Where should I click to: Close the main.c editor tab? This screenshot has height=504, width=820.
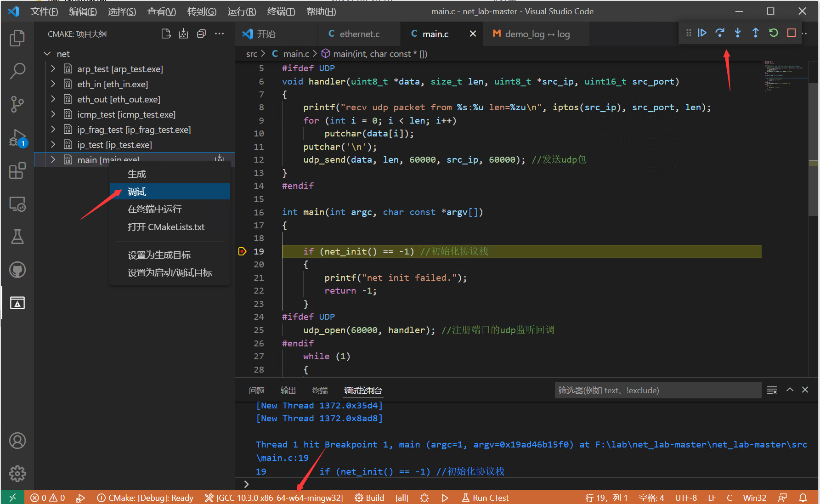[x=473, y=34]
